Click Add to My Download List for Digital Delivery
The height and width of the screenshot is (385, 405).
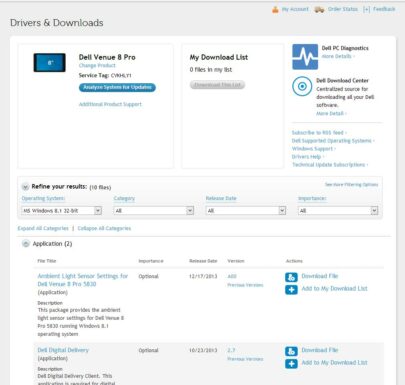click(x=335, y=362)
